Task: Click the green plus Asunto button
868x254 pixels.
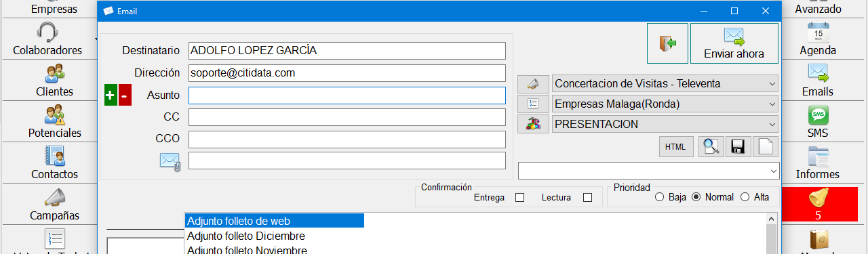Action: point(111,96)
